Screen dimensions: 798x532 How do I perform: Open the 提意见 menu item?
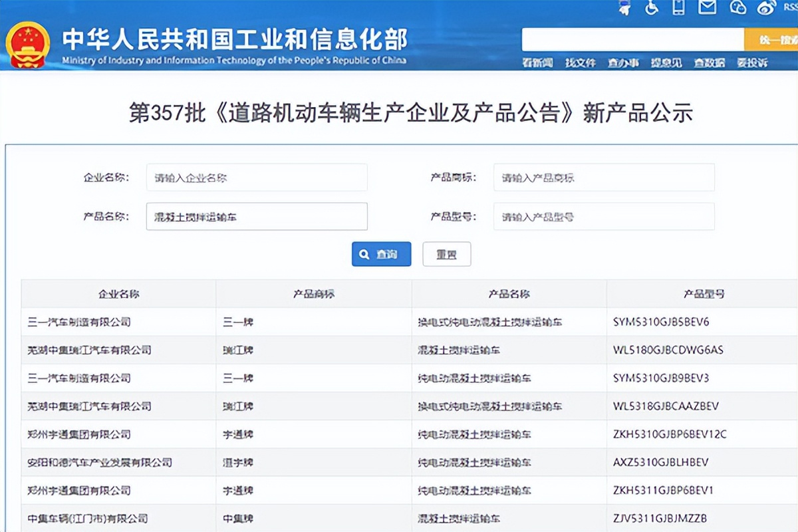(x=666, y=63)
